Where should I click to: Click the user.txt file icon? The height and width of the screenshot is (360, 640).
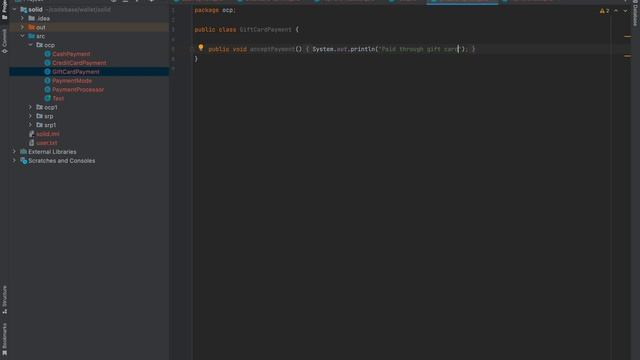(x=31, y=143)
